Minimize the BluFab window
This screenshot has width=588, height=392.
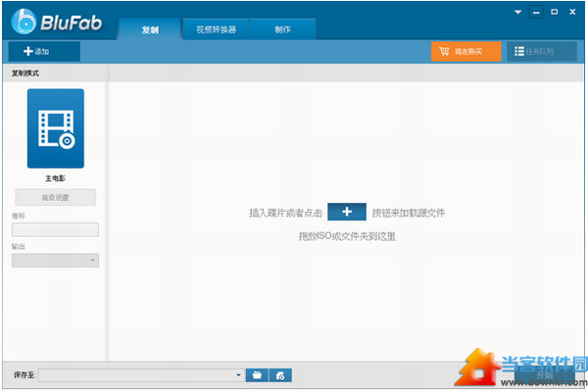click(536, 13)
